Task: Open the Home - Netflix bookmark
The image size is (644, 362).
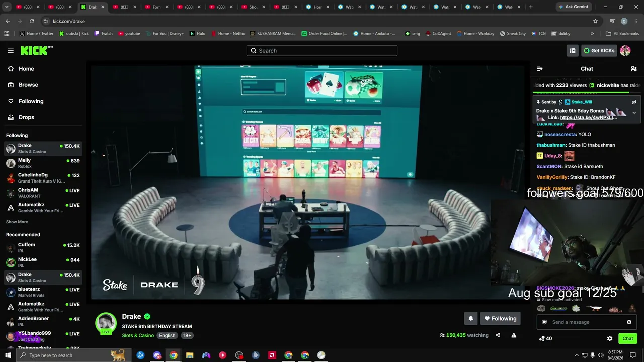Action: (x=227, y=34)
